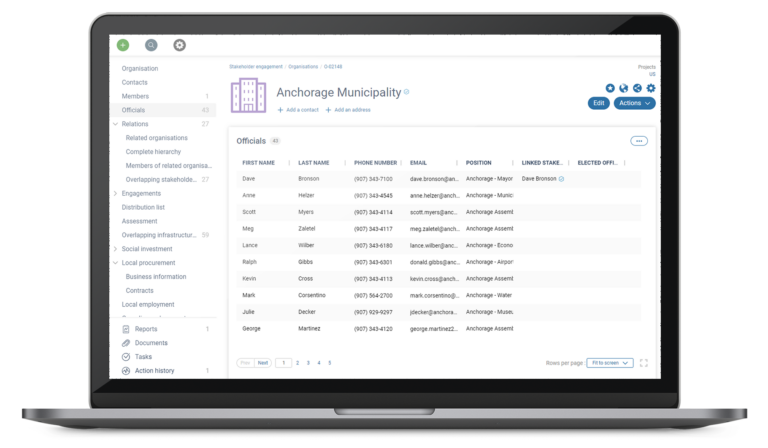Select the Helzer last name cell
This screenshot has height=448, width=768.
(306, 196)
